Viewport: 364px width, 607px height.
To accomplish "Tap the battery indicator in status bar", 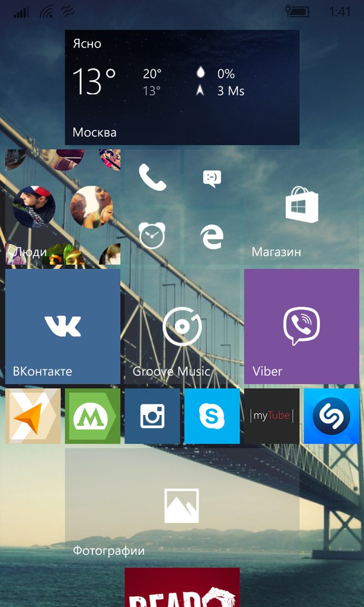I will pos(297,11).
